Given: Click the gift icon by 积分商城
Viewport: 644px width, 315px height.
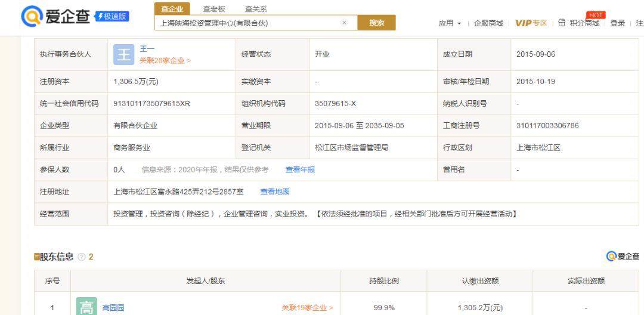Looking at the screenshot, I should click(x=561, y=23).
